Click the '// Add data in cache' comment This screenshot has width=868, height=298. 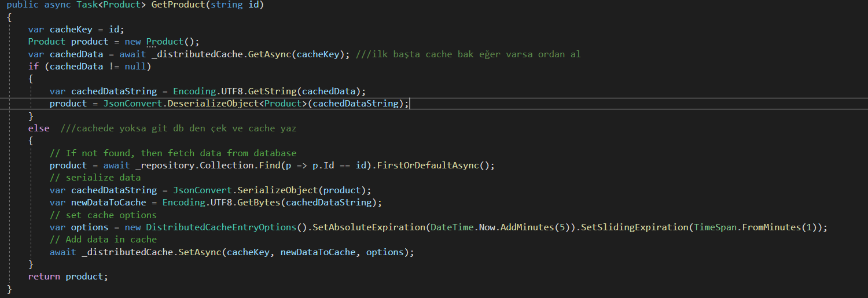pyautogui.click(x=104, y=240)
